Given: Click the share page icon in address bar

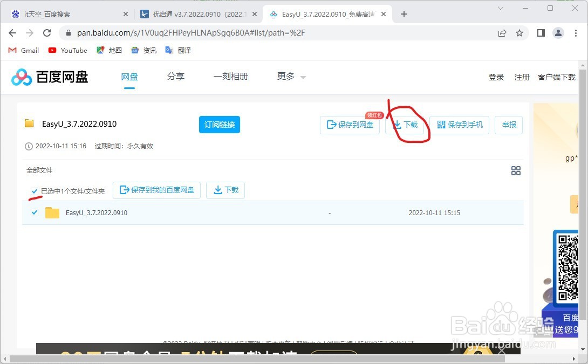Looking at the screenshot, I should coord(502,33).
